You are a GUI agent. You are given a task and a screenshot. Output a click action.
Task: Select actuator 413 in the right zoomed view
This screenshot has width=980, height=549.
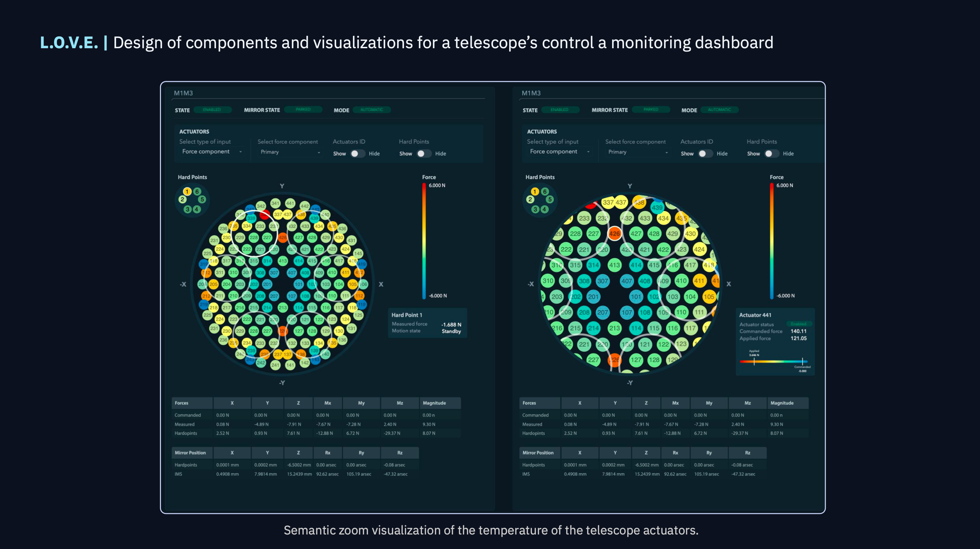[615, 265]
